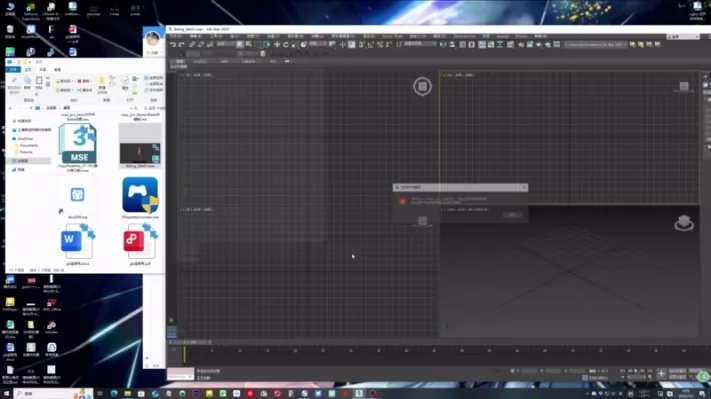Click the Redo arrow in 3ds Max toolbar
Screen dimensions: 711x399
point(181,44)
